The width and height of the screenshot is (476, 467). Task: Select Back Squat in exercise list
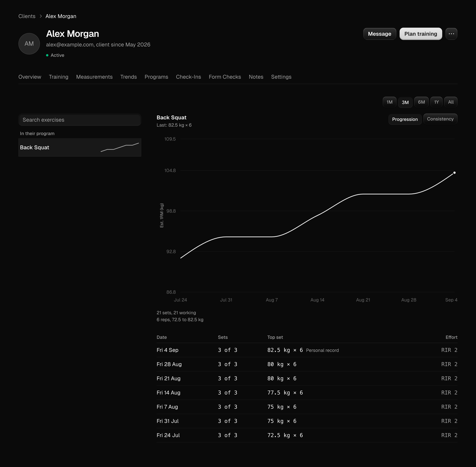click(80, 147)
